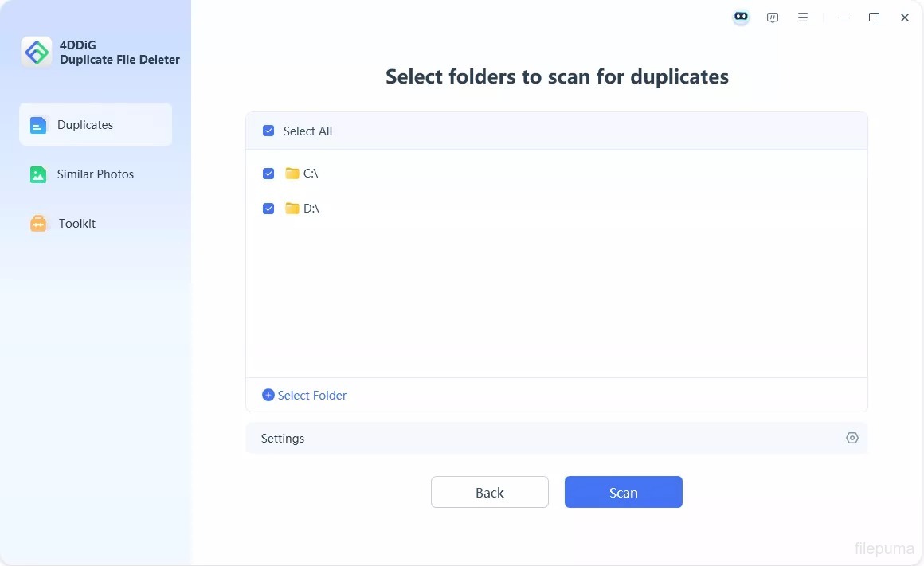Select the D:\ folder entry

click(311, 209)
